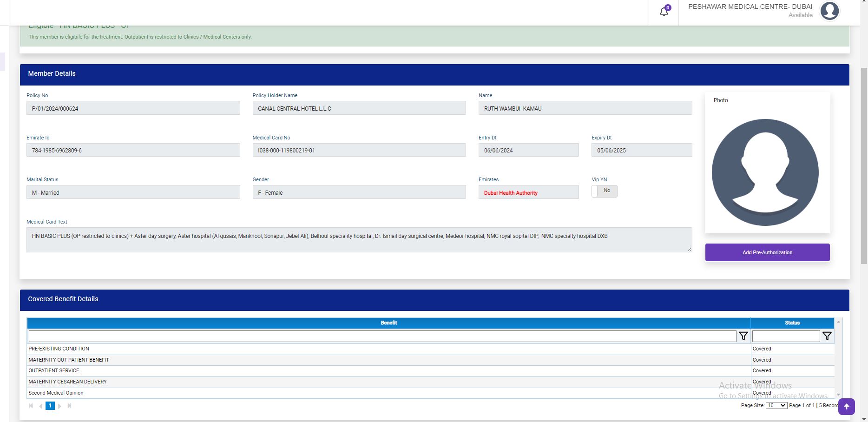Click the Benefit column filter icon
The width and height of the screenshot is (868, 422).
pyautogui.click(x=743, y=336)
